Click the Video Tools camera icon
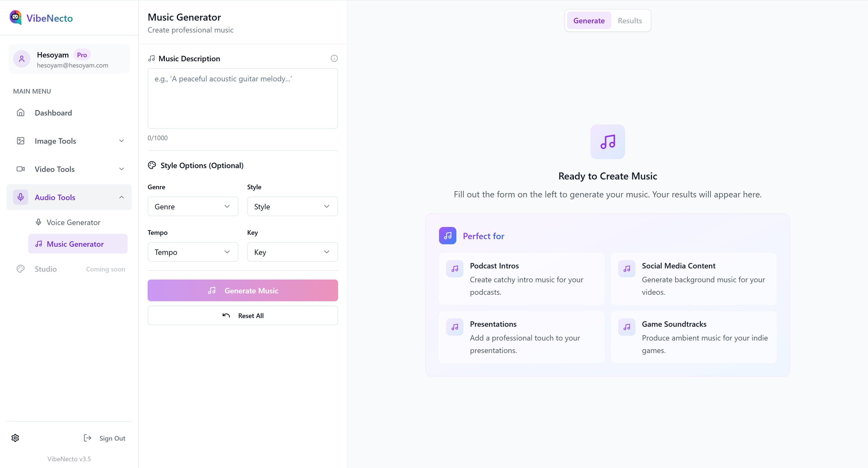 click(x=21, y=169)
